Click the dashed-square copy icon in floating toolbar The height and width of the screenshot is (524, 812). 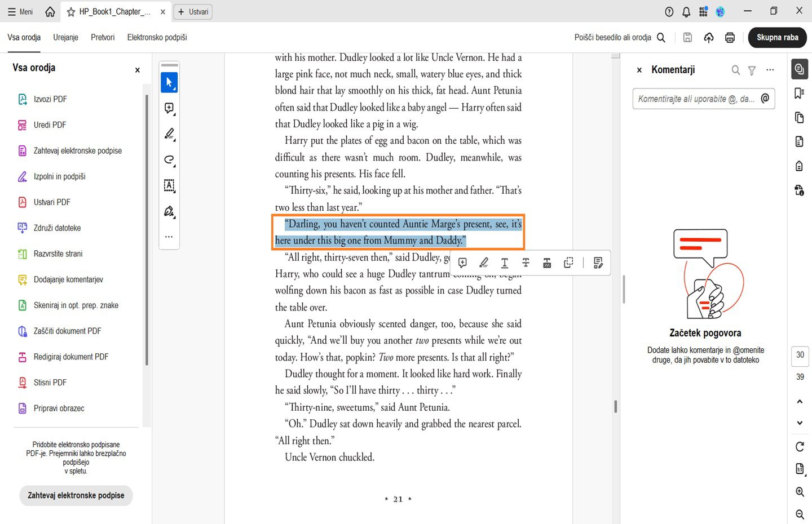point(568,263)
